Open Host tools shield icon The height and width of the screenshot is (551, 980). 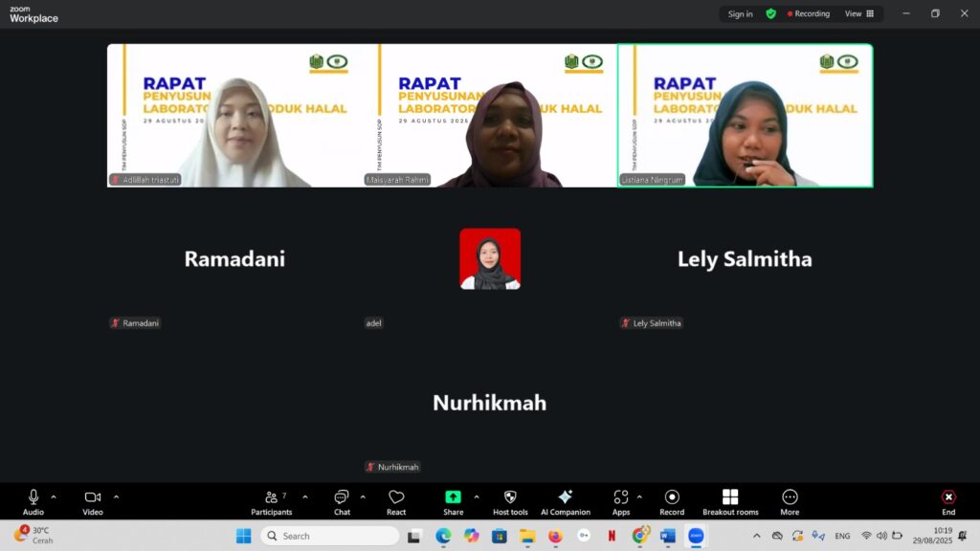pyautogui.click(x=510, y=501)
